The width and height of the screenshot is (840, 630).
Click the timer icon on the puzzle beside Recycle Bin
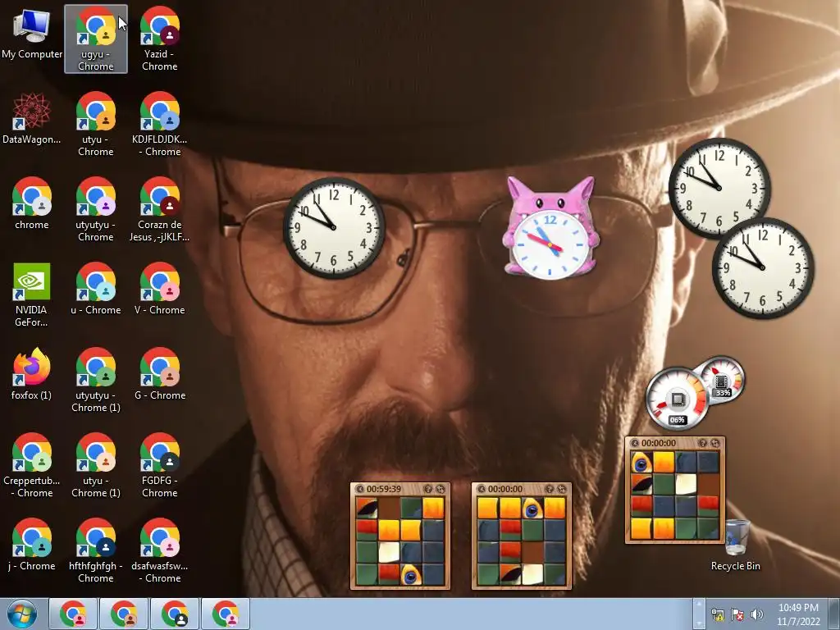pos(635,443)
